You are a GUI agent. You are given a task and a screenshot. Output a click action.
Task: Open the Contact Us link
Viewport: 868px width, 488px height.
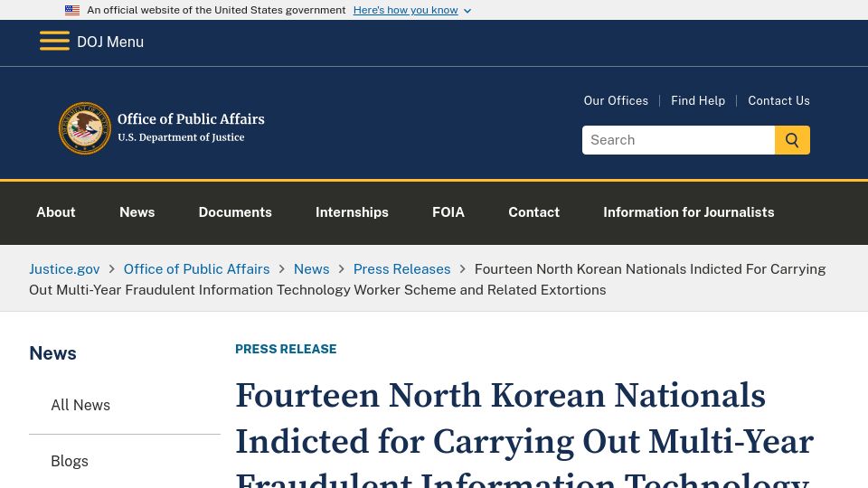778,100
